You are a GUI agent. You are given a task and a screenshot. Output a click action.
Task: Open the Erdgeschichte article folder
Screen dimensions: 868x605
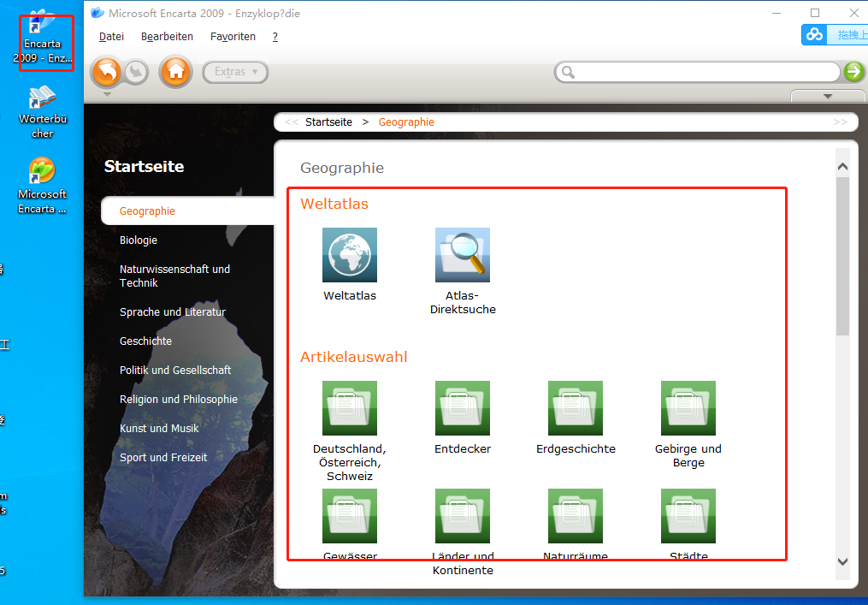[576, 408]
